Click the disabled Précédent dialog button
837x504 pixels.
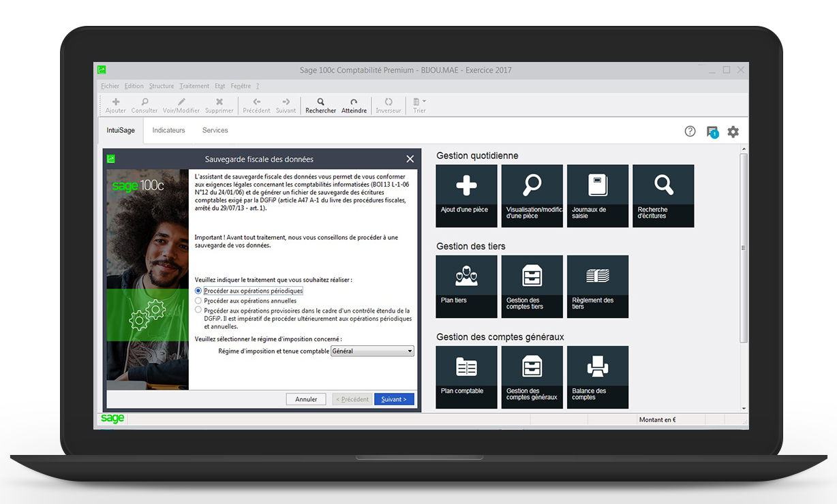click(352, 399)
